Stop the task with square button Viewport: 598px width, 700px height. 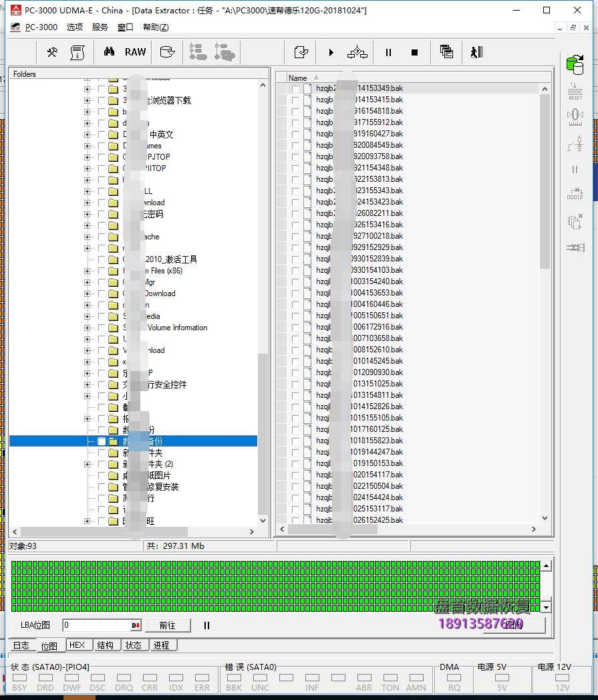[x=414, y=52]
